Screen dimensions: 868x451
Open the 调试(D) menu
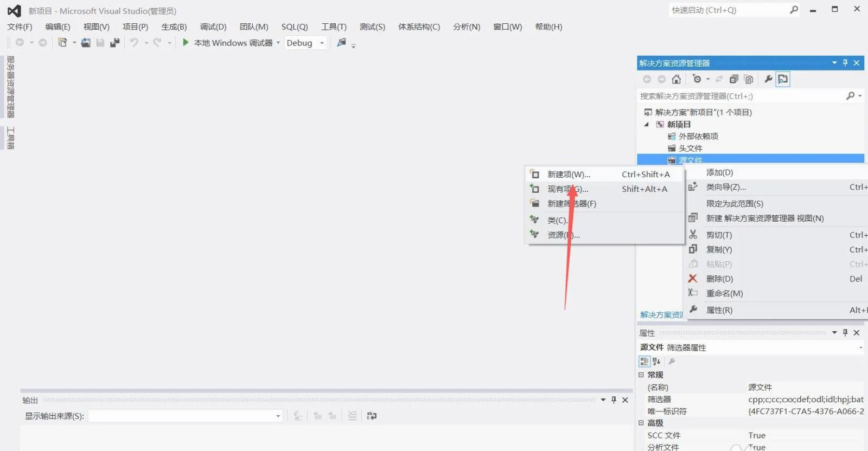click(x=213, y=27)
